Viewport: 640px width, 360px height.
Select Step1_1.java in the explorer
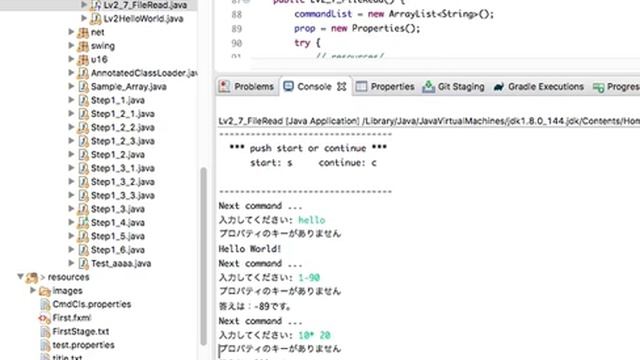[x=118, y=100]
